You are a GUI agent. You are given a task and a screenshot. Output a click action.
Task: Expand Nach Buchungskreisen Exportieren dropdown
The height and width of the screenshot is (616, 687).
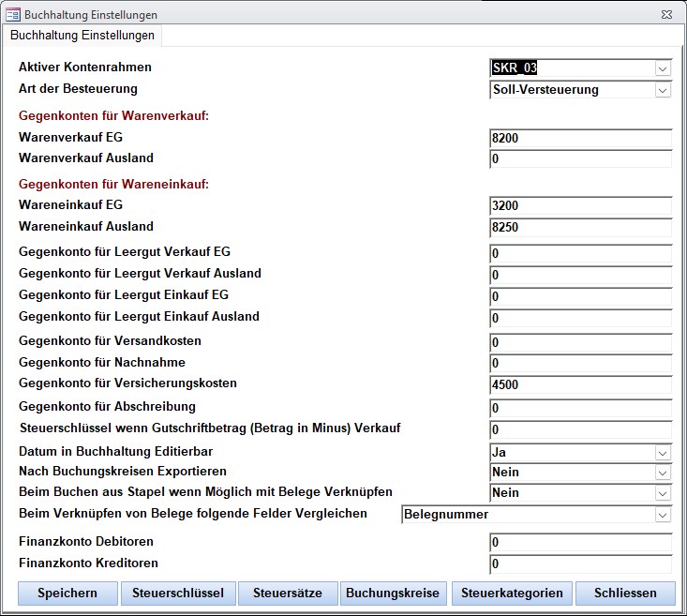click(663, 473)
